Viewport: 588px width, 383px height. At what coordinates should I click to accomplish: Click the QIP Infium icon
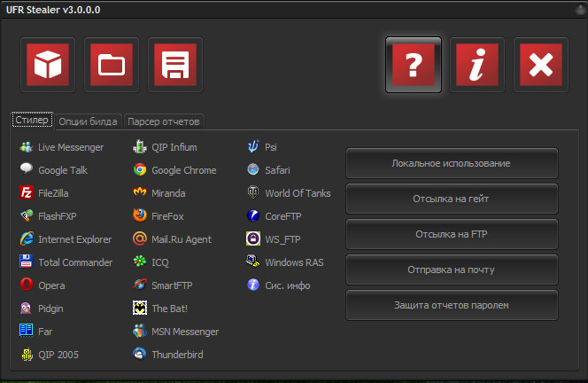(140, 147)
